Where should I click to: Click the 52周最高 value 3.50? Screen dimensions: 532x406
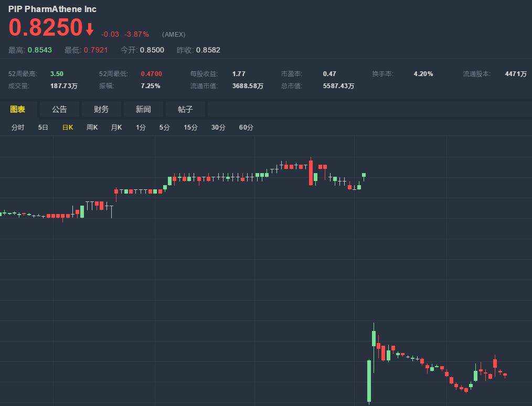(x=57, y=74)
